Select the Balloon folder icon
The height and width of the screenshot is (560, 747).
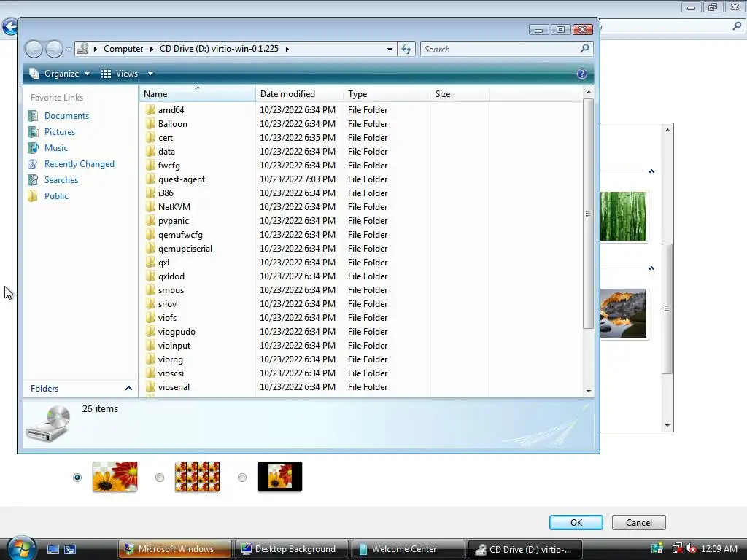[x=150, y=124]
